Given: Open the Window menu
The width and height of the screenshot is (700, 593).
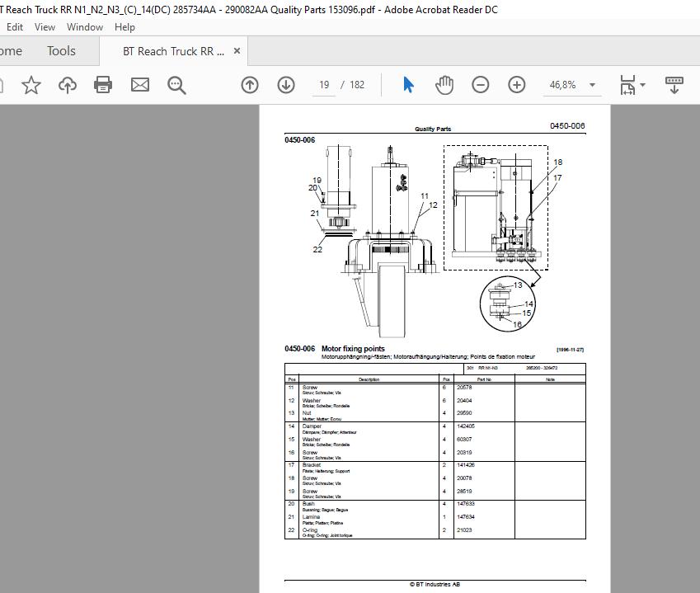Looking at the screenshot, I should pyautogui.click(x=85, y=26).
